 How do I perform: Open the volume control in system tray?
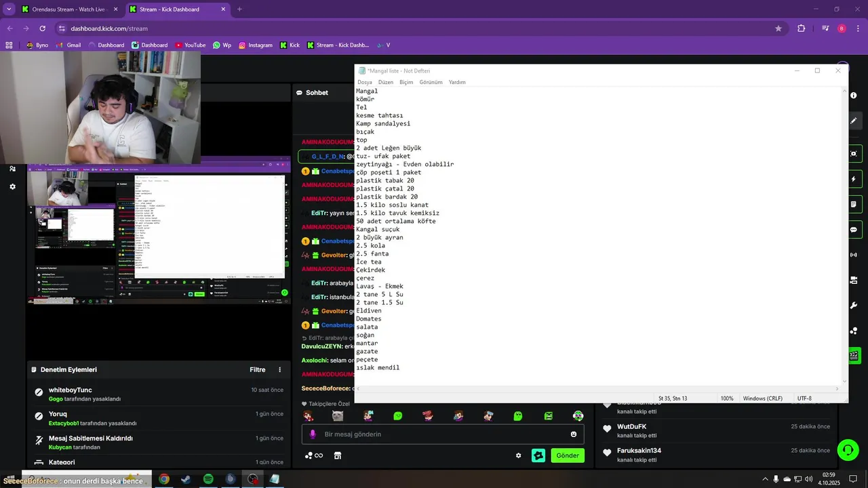click(x=809, y=479)
